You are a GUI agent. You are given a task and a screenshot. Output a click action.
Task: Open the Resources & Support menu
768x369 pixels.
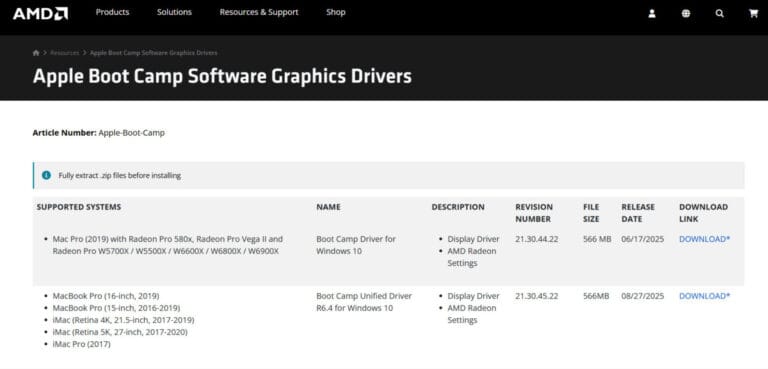click(x=259, y=12)
